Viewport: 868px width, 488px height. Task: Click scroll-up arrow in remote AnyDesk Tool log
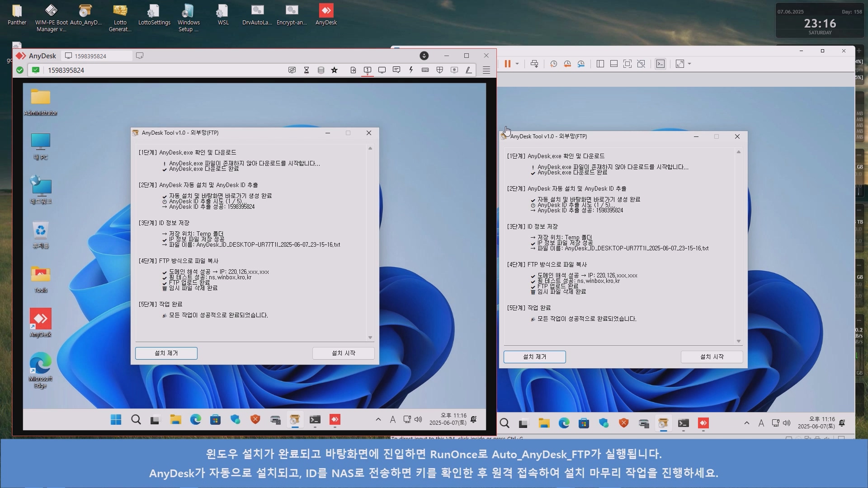tap(370, 148)
